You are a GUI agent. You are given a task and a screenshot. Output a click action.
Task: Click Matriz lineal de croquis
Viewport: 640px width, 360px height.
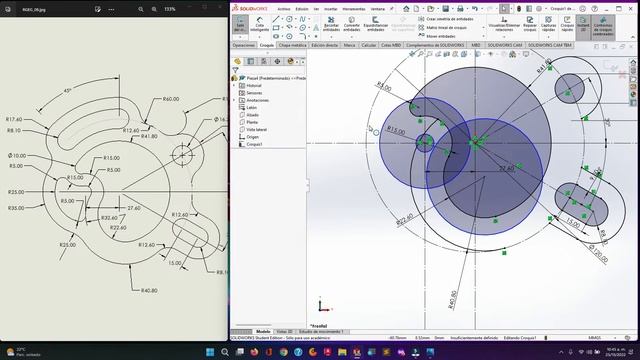pyautogui.click(x=442, y=28)
